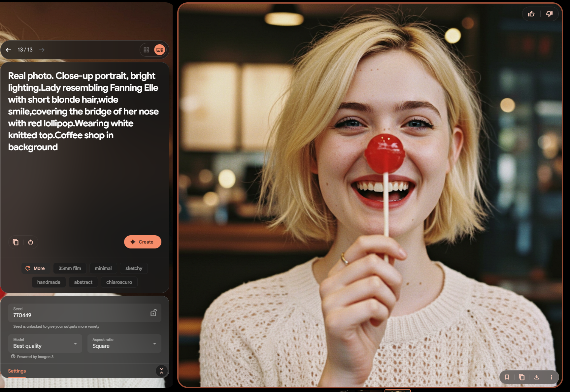Give the image a thumbs down

pos(549,14)
